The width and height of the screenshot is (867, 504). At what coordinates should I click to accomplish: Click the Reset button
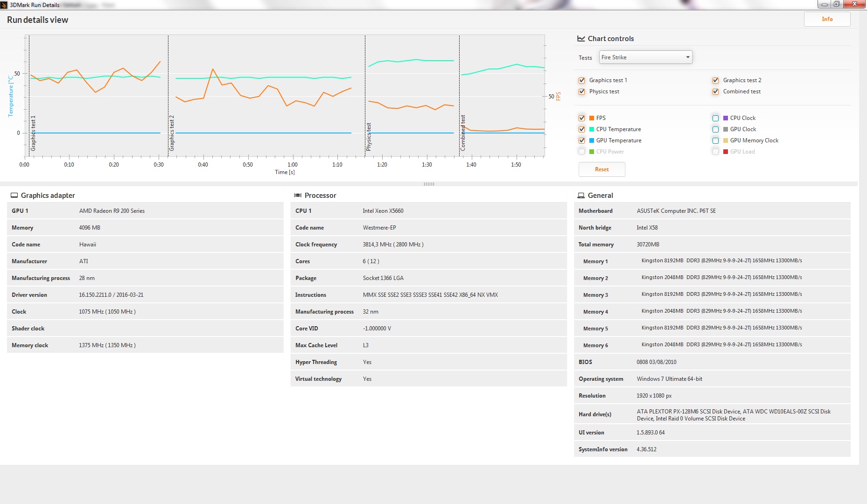[x=602, y=169]
